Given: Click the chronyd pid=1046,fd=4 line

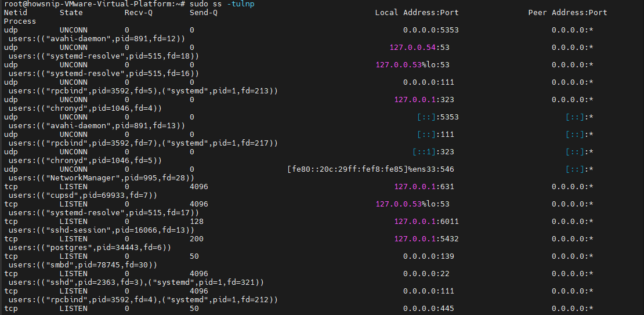Looking at the screenshot, I should (x=85, y=108).
